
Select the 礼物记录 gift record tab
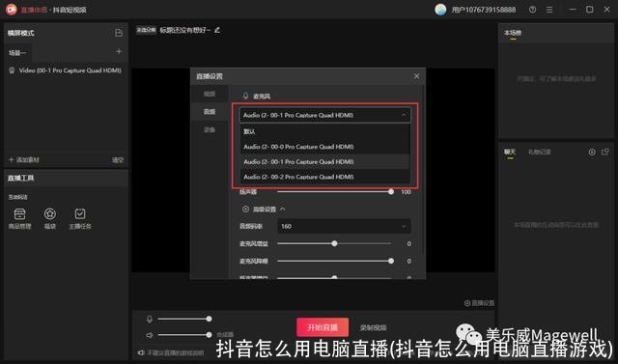tap(539, 152)
